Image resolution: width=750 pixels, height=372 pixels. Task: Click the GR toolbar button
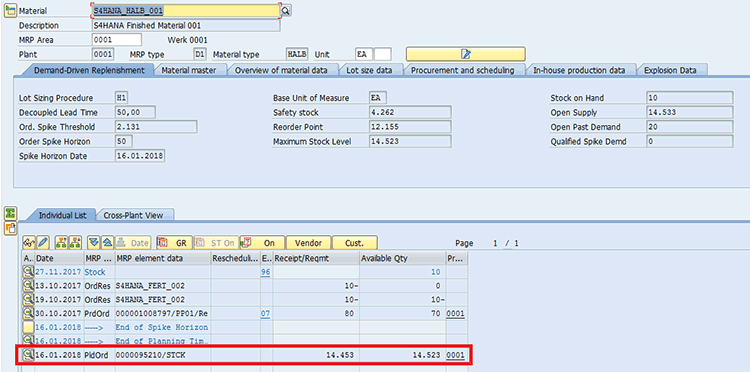174,242
